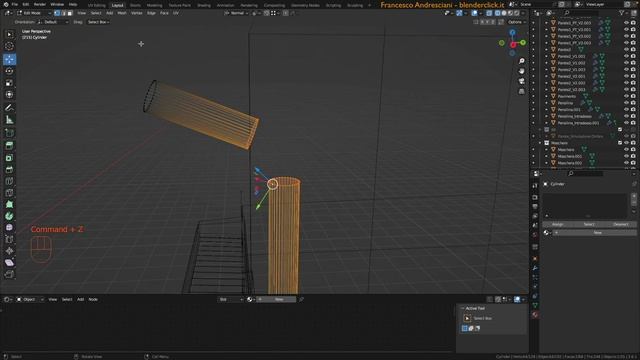Open Object mode dropdown in node editor
This screenshot has width=640, height=360.
point(30,299)
